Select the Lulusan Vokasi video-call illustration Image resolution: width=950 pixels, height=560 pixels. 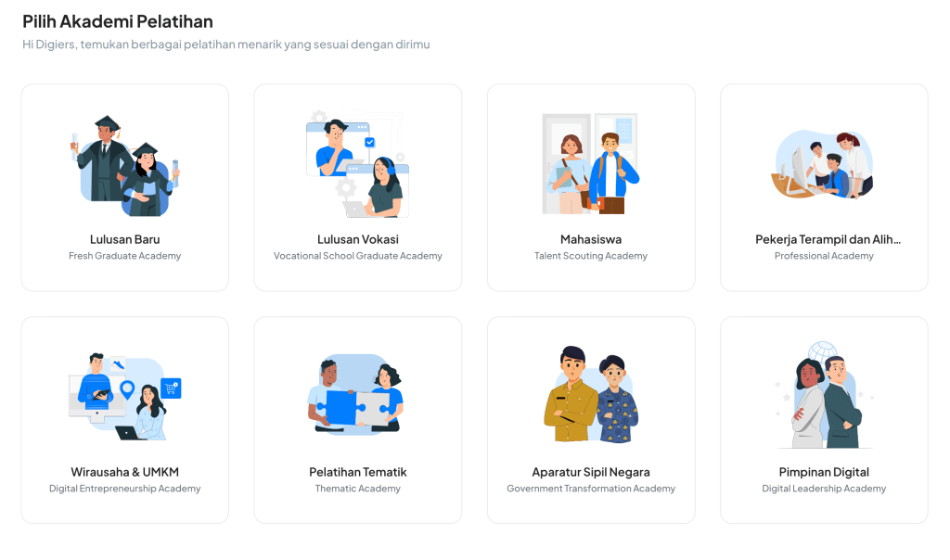coord(357,164)
